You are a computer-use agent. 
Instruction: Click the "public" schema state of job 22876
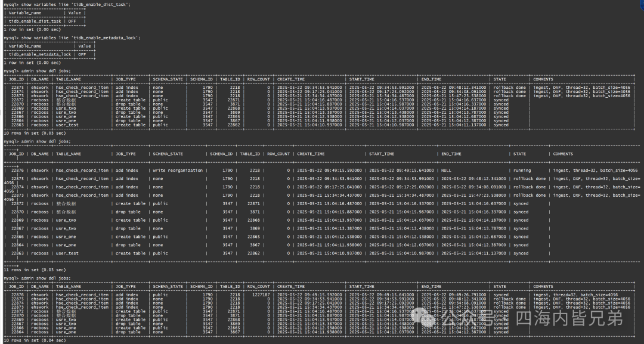click(x=160, y=295)
